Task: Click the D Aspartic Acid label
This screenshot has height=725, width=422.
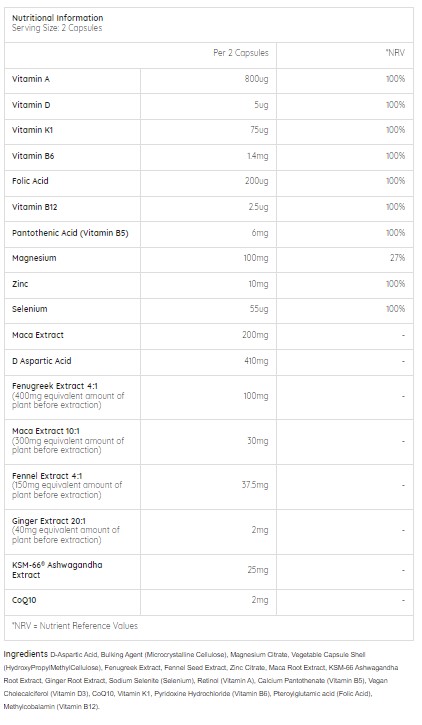Action: coord(42,361)
